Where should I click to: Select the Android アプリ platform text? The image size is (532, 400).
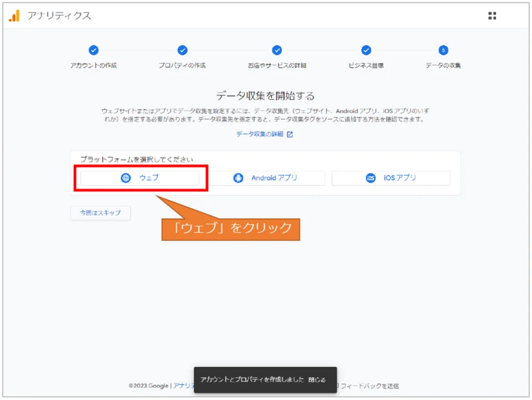tap(274, 178)
